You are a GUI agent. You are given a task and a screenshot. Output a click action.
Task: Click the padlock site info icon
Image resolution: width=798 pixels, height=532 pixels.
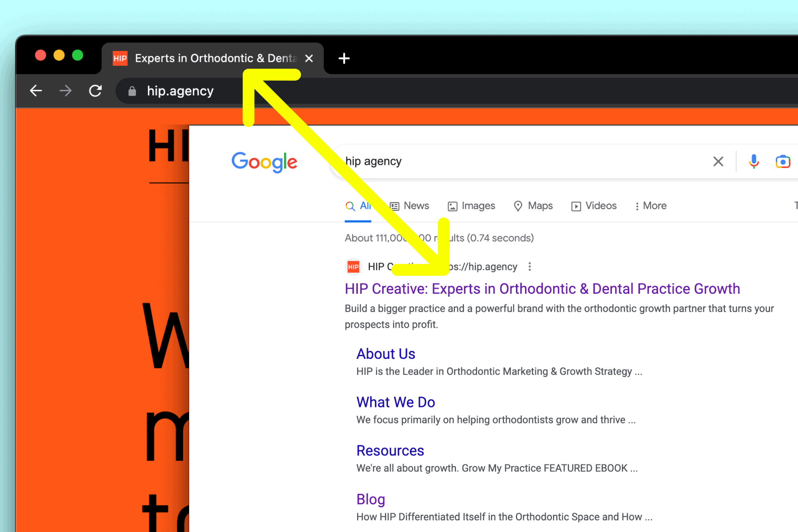point(132,91)
